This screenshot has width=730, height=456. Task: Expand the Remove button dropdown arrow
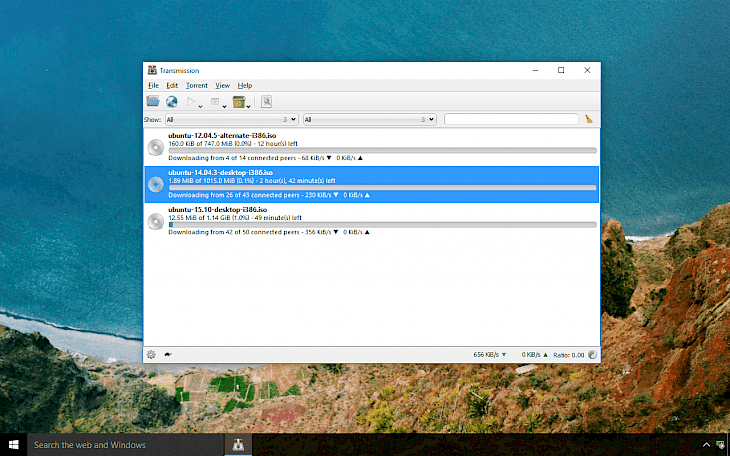tap(248, 107)
